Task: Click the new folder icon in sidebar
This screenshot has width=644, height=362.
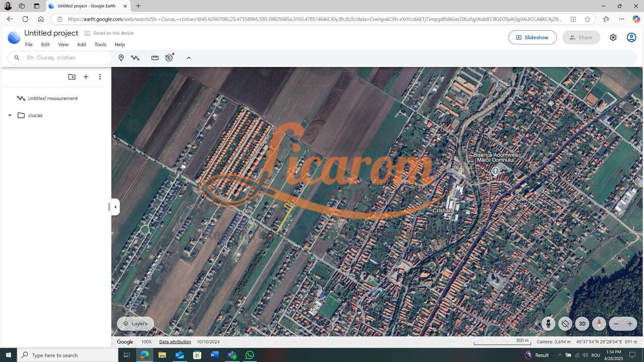Action: click(72, 77)
